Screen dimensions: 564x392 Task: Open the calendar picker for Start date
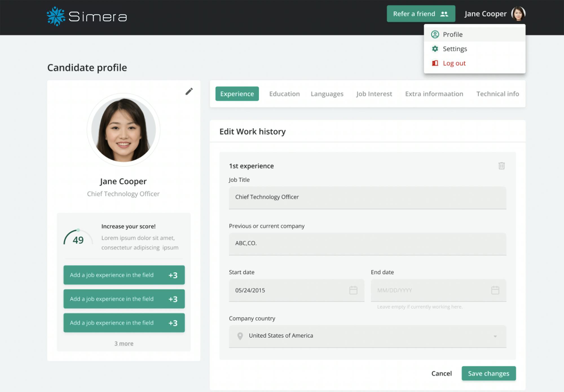click(x=353, y=290)
